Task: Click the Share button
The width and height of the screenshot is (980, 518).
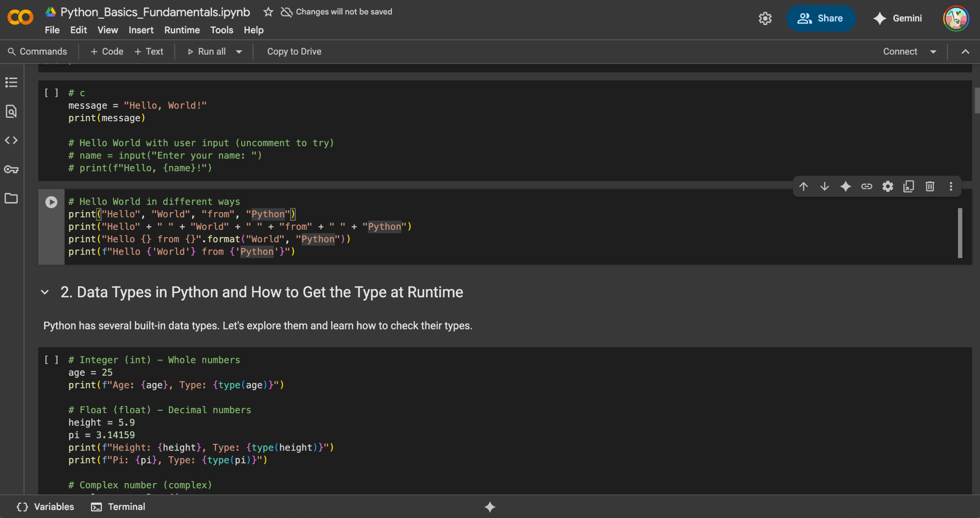Action: click(820, 18)
